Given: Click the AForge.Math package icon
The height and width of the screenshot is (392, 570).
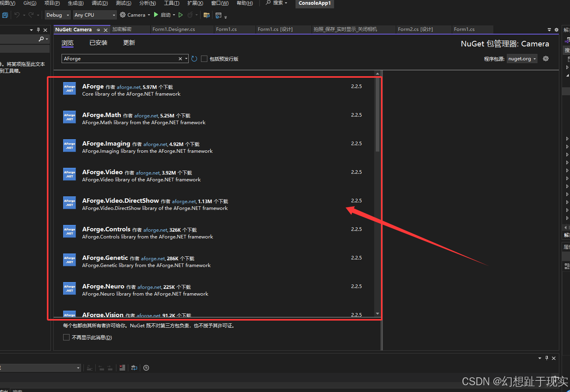Looking at the screenshot, I should tap(70, 117).
